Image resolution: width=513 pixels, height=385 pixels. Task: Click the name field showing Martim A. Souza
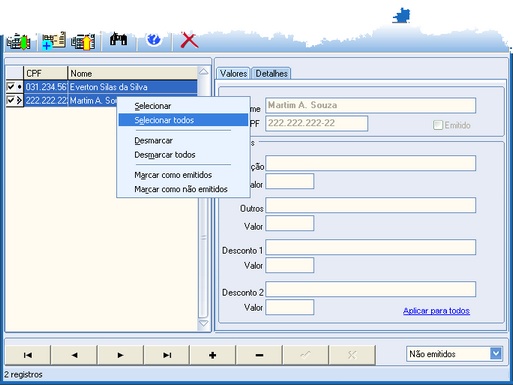(x=370, y=105)
